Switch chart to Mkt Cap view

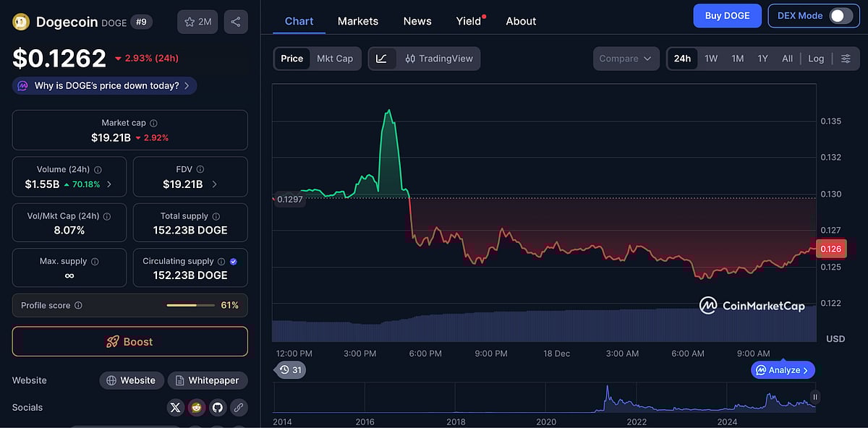point(335,59)
